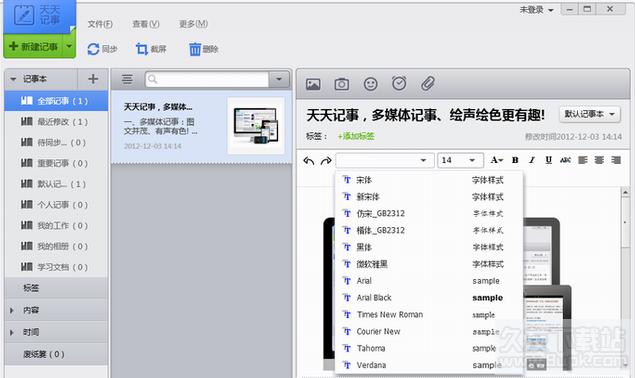Choose 黑体 font from list

[429, 247]
